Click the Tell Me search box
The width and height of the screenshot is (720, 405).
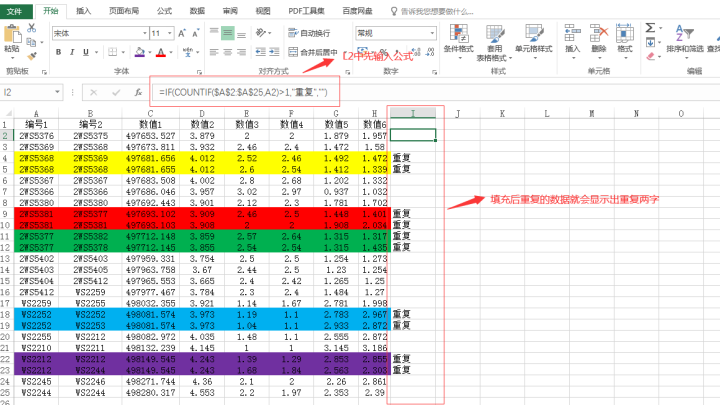(x=432, y=11)
